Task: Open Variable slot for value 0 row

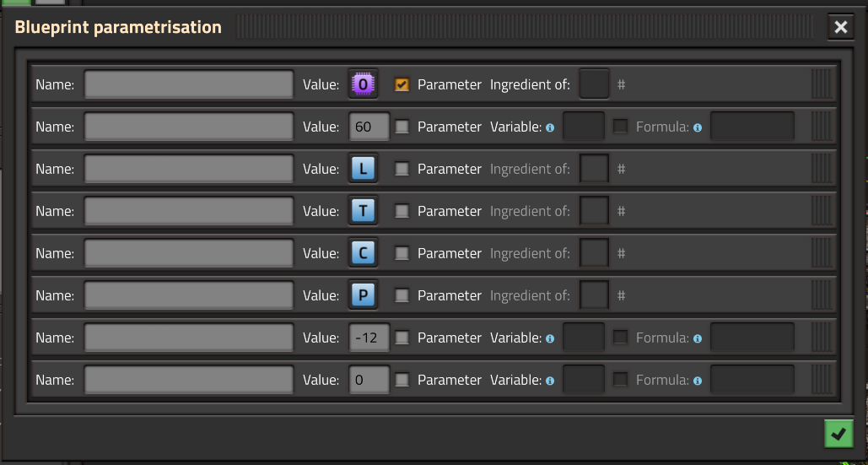Action: [x=584, y=380]
